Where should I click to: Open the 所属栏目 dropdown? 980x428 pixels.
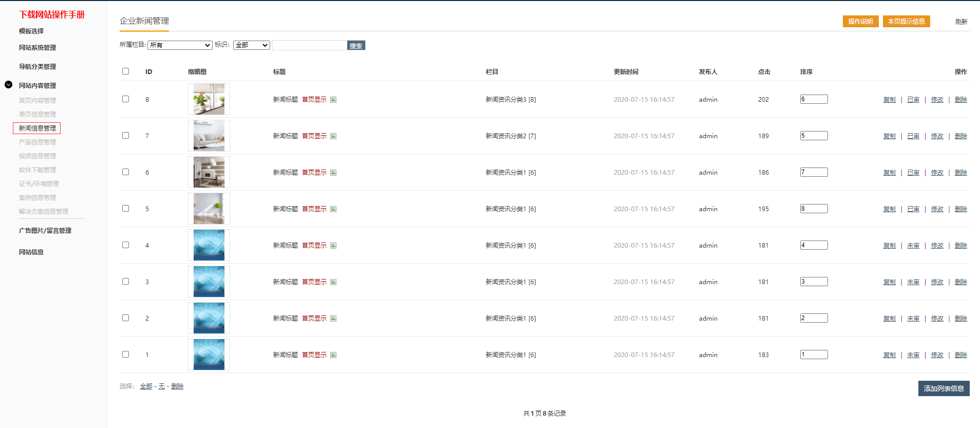coord(180,45)
